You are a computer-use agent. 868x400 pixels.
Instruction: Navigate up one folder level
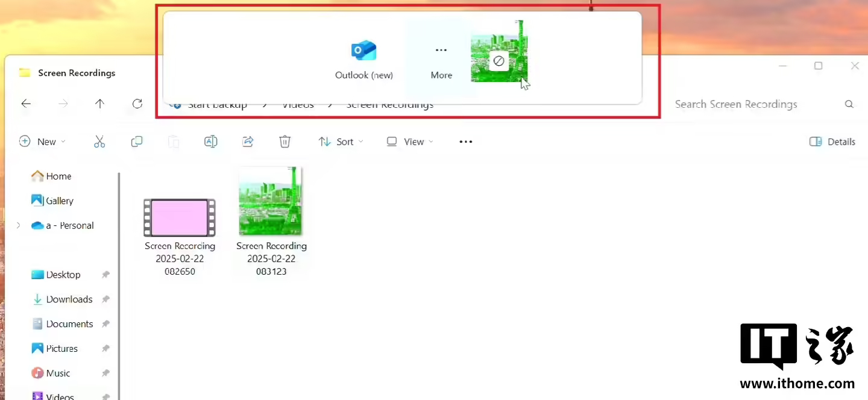pos(100,104)
